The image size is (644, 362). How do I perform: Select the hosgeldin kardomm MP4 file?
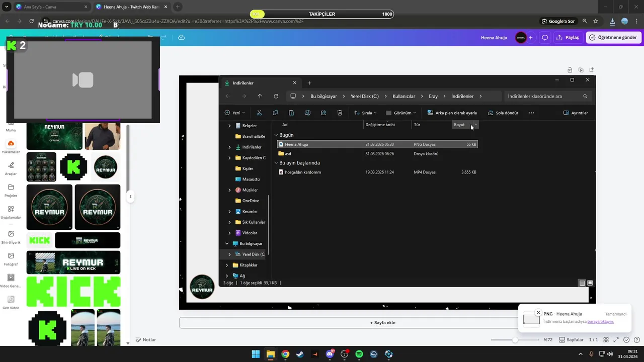tap(377, 172)
